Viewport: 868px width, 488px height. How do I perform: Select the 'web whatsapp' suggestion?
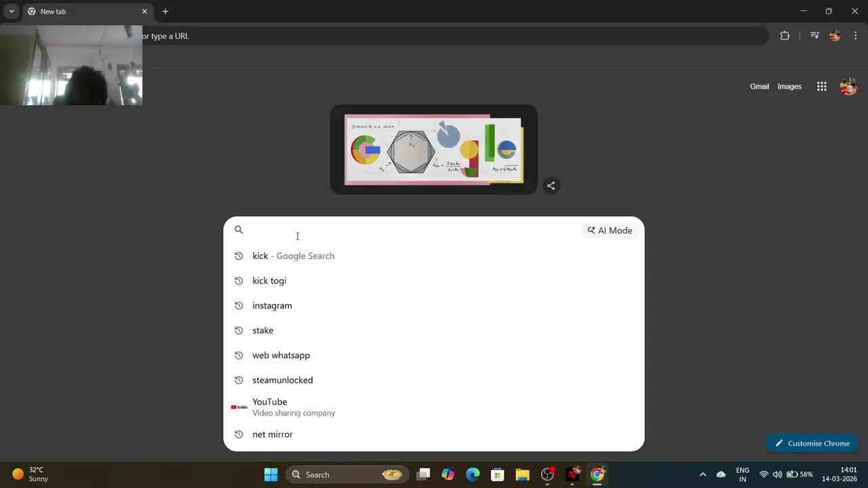click(x=434, y=355)
